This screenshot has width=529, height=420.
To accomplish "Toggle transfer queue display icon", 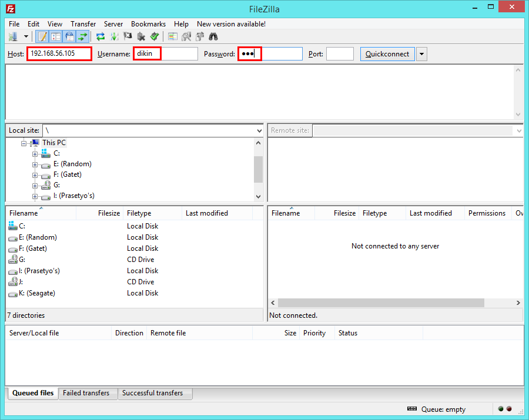I will point(83,36).
